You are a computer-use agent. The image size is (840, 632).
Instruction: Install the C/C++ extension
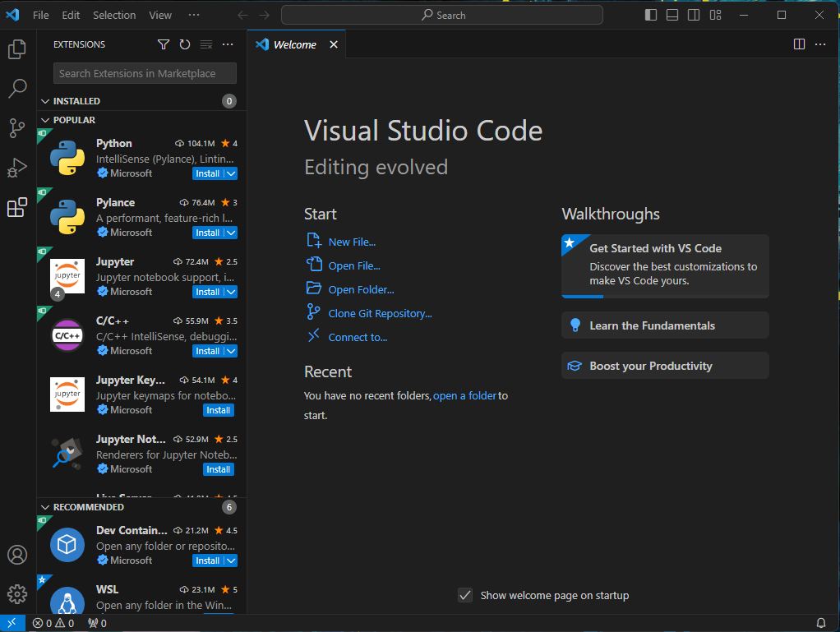pyautogui.click(x=208, y=351)
